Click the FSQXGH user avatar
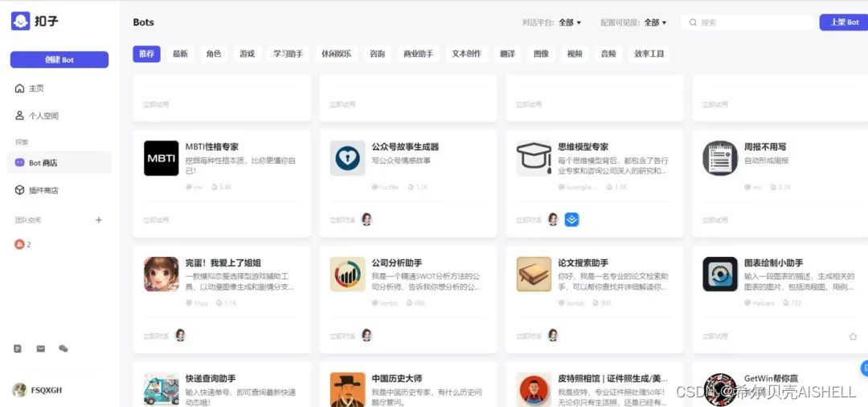The image size is (868, 407). (19, 390)
